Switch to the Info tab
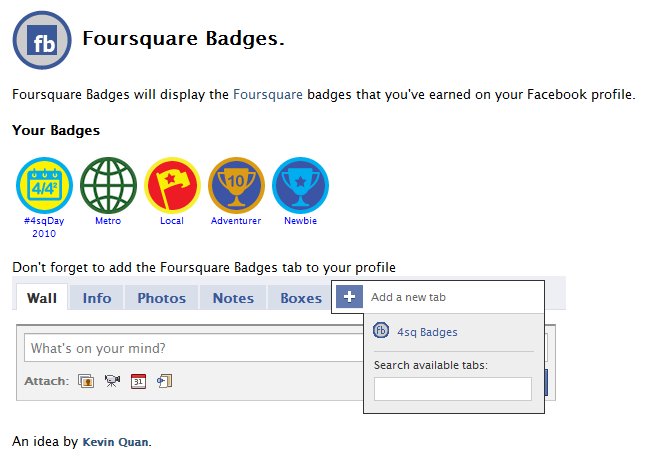655x468 pixels. point(97,298)
